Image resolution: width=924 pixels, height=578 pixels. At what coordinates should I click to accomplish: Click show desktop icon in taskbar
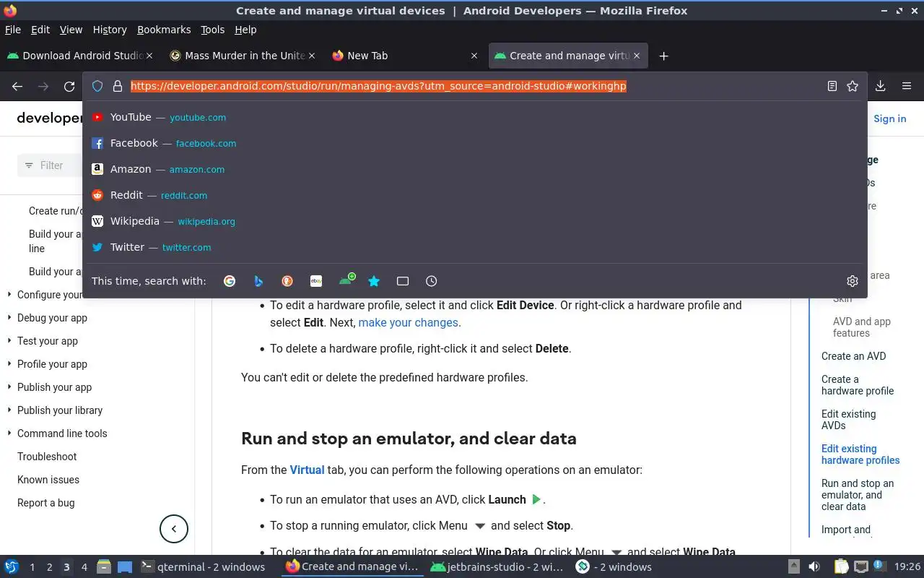click(124, 567)
